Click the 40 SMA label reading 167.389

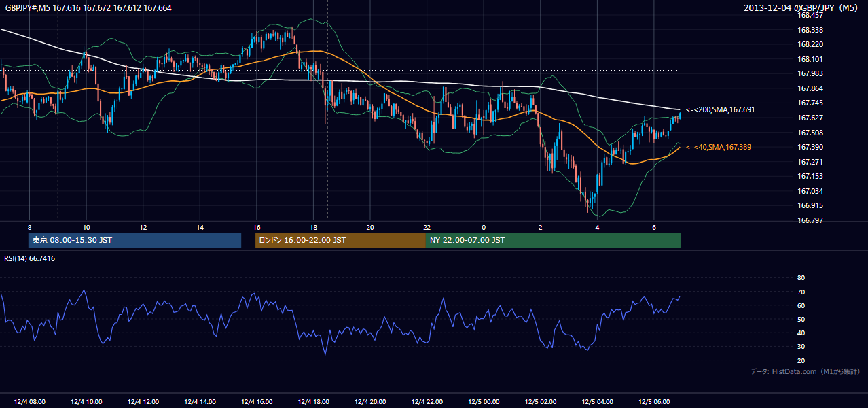(x=719, y=147)
